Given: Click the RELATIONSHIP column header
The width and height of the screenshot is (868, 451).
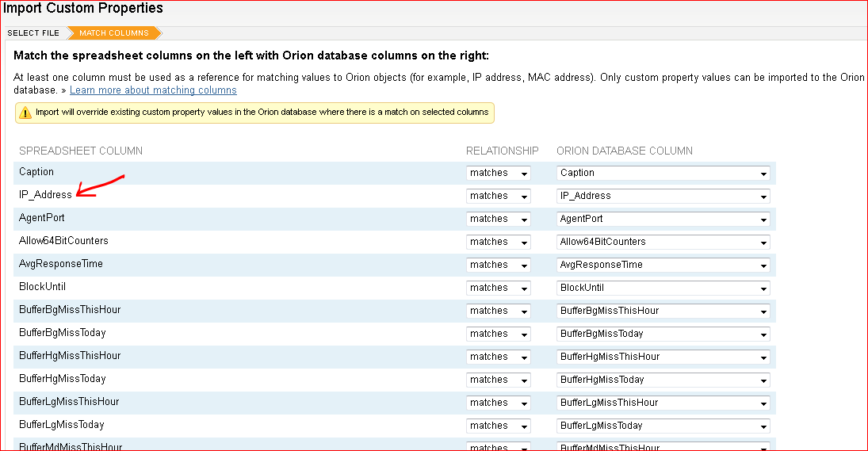Looking at the screenshot, I should (502, 151).
